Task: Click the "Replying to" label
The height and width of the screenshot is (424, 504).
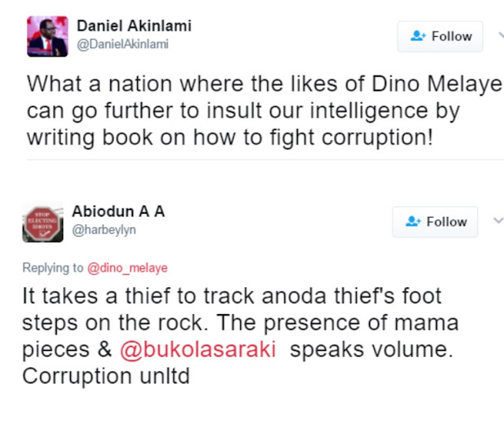Action: [x=52, y=267]
